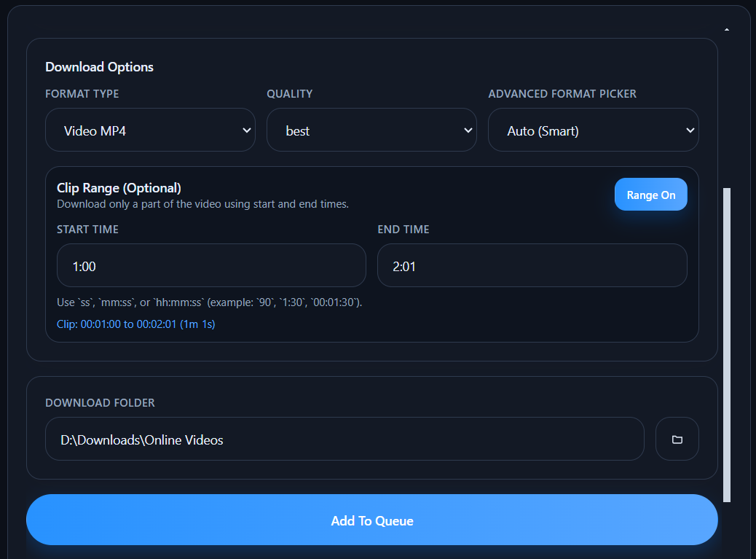Open the Quality dropdown showing best
756x559 pixels.
tap(371, 130)
